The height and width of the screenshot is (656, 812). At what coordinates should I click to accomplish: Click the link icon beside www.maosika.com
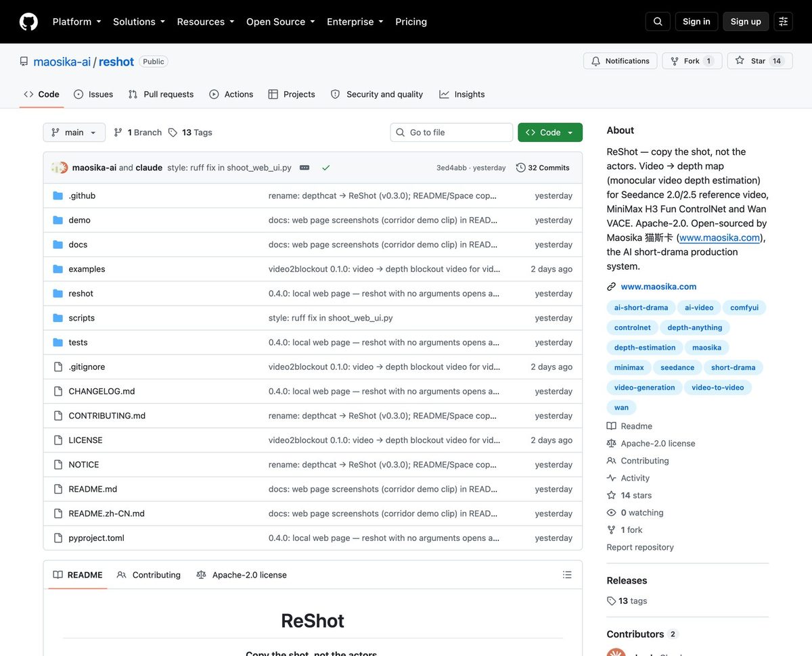[x=612, y=287]
